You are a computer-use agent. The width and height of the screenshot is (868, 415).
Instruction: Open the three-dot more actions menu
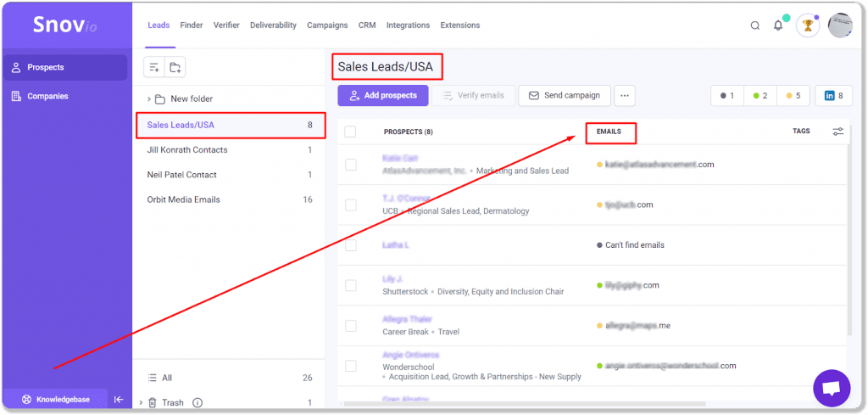point(624,96)
